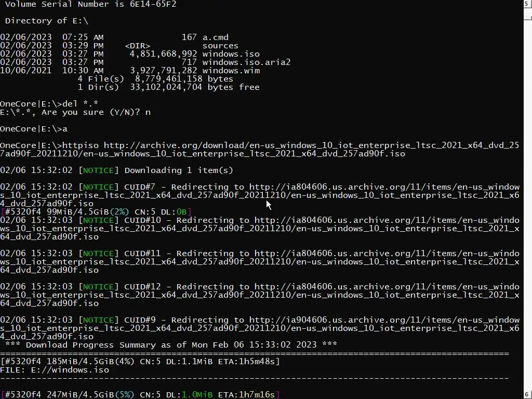Click the 'CUID#10' redirect notice
The image size is (532, 399).
(260, 229)
